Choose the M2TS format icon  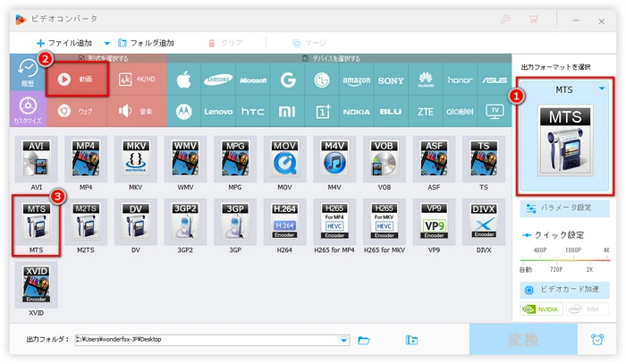pyautogui.click(x=86, y=222)
